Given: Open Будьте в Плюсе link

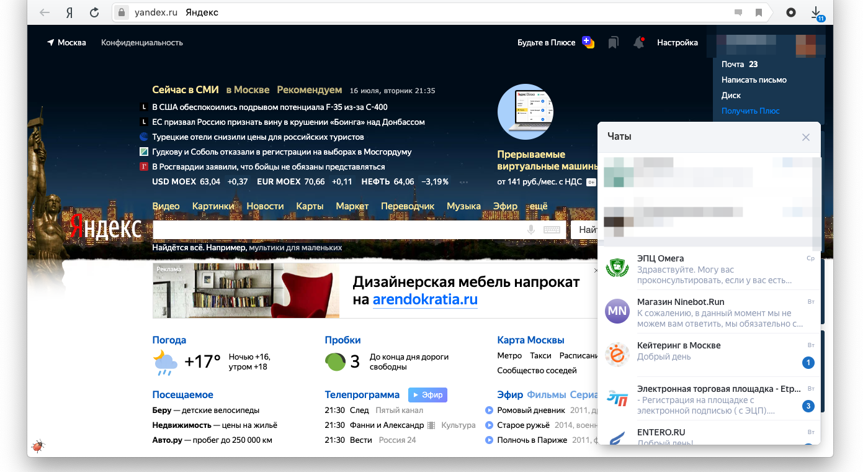Looking at the screenshot, I should (547, 43).
